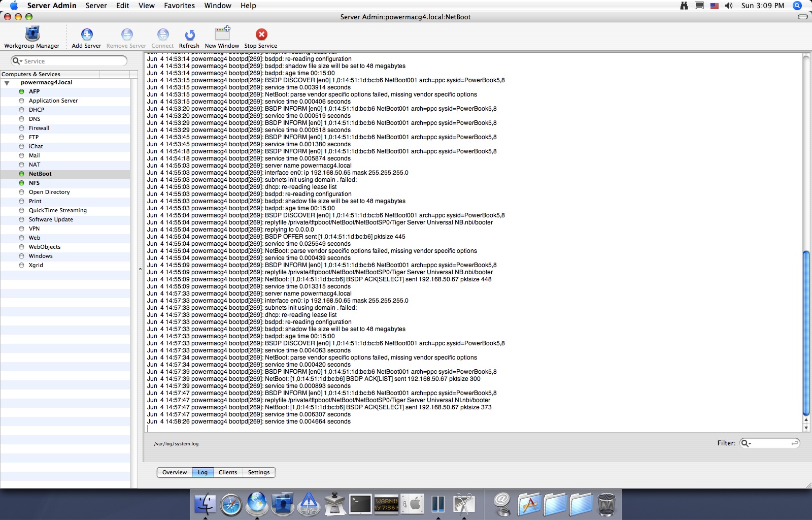This screenshot has width=812, height=520.
Task: Open System Preferences from the Dock
Action: 412,504
